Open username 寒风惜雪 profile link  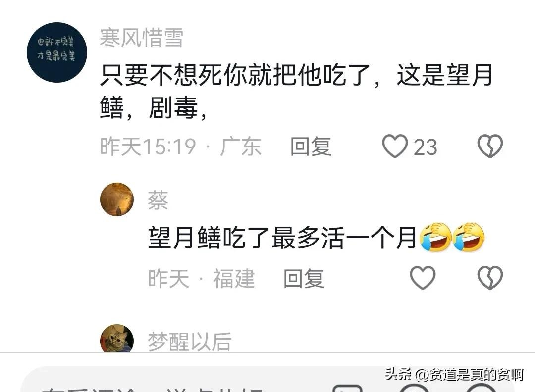tap(141, 37)
